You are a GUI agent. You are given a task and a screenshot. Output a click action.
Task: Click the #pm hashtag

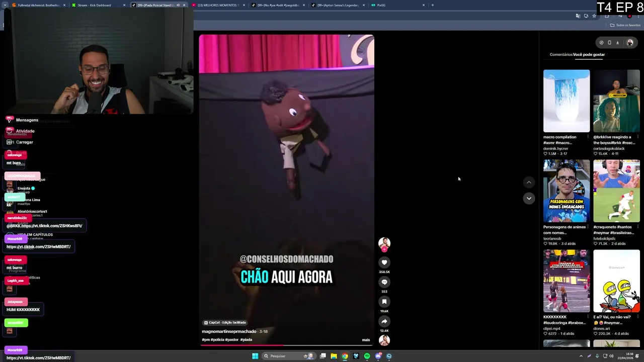point(205,340)
